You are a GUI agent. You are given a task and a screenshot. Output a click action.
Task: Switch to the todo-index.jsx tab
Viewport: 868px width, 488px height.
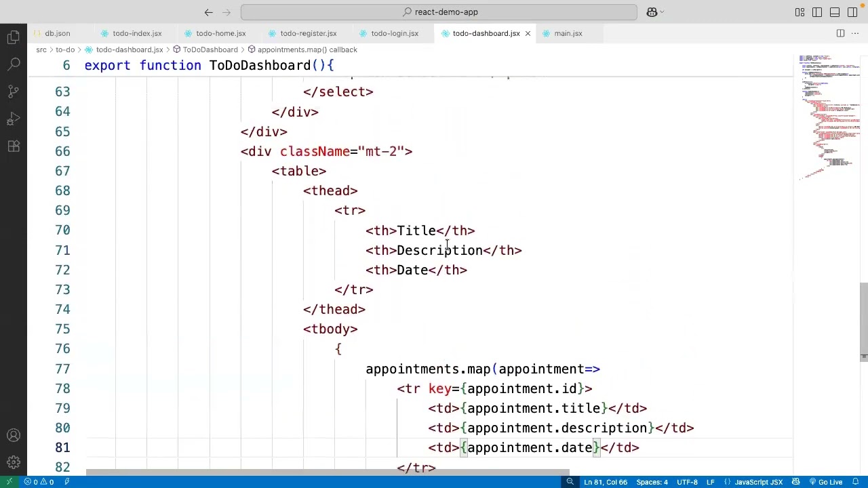click(x=137, y=33)
